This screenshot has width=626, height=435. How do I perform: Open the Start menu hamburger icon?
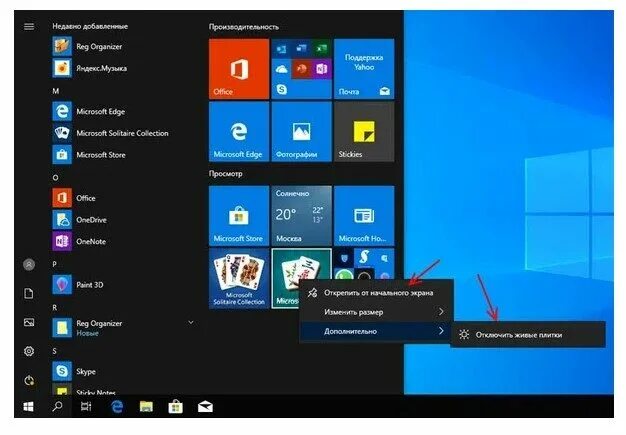[29, 26]
